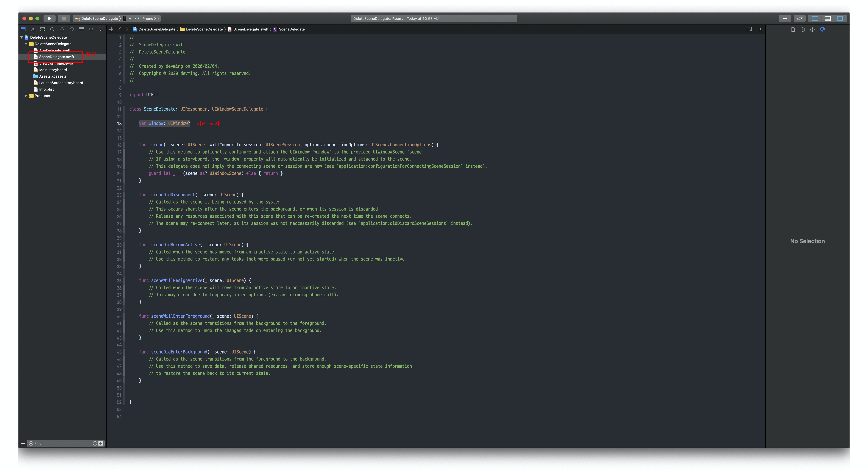Open the Quick Help inspector
The image size is (868, 472).
point(812,30)
